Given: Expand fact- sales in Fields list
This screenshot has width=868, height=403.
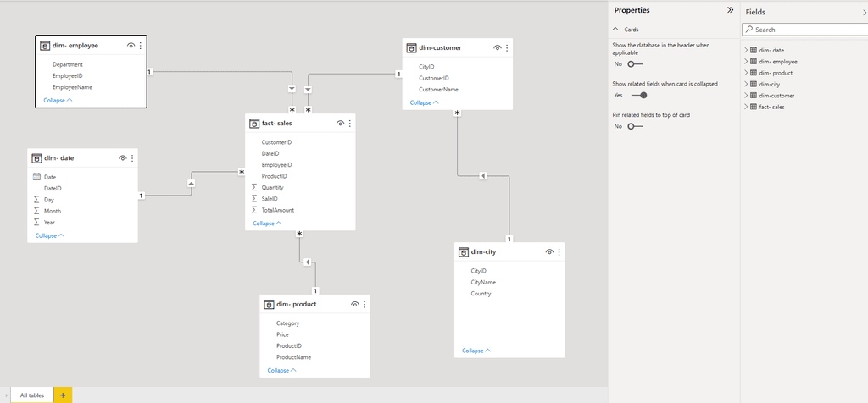Looking at the screenshot, I should 746,107.
